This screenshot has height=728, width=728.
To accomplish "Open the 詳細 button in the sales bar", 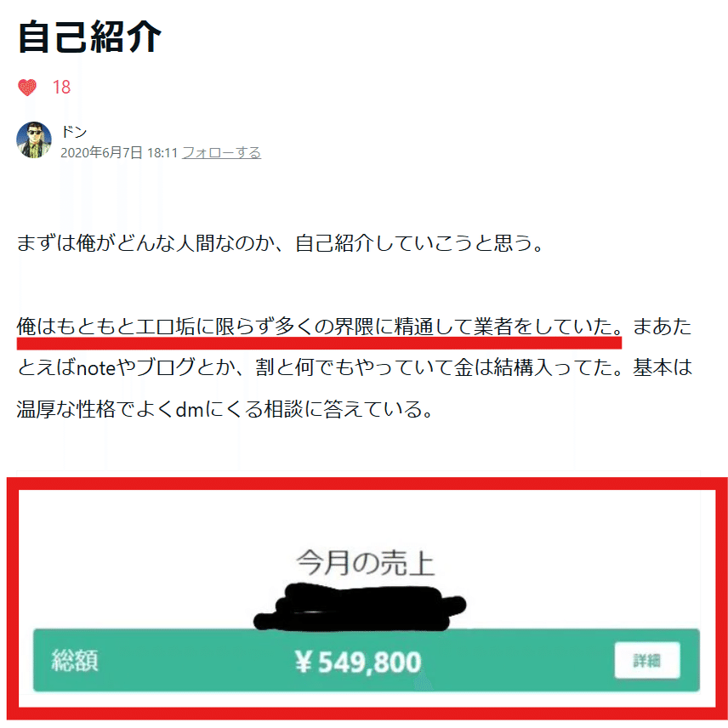I will pyautogui.click(x=647, y=660).
